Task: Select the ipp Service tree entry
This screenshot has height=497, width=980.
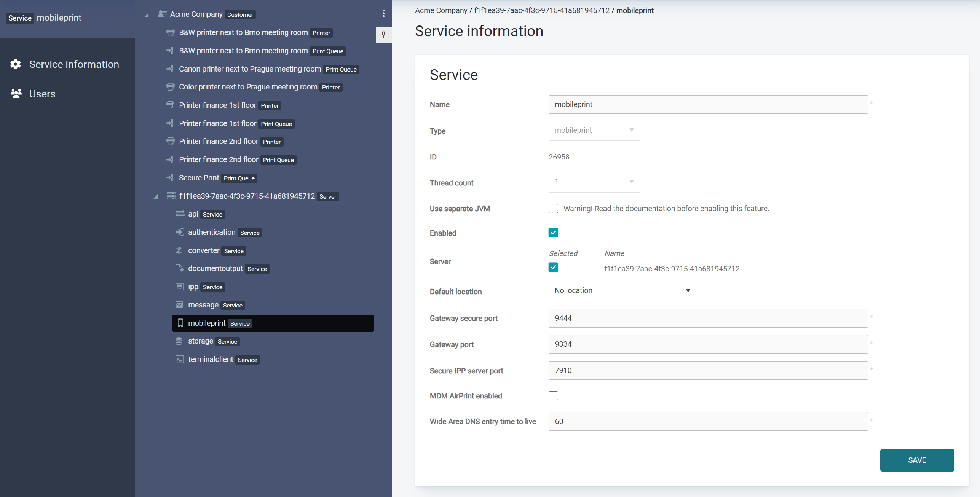Action: click(193, 287)
